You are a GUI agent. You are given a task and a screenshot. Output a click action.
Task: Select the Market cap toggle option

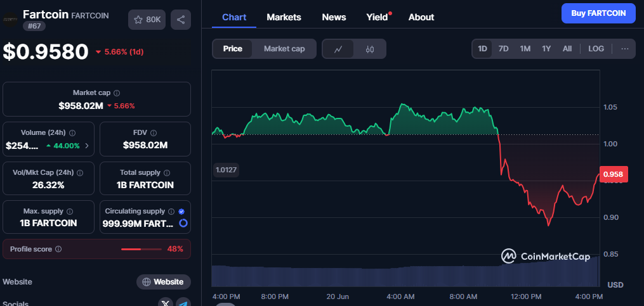point(284,49)
